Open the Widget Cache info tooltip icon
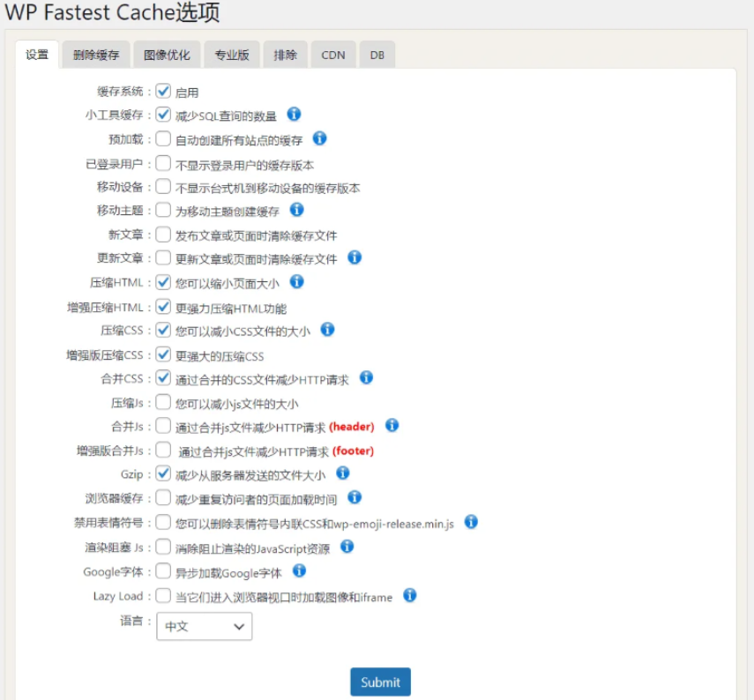The image size is (754, 700). [294, 115]
